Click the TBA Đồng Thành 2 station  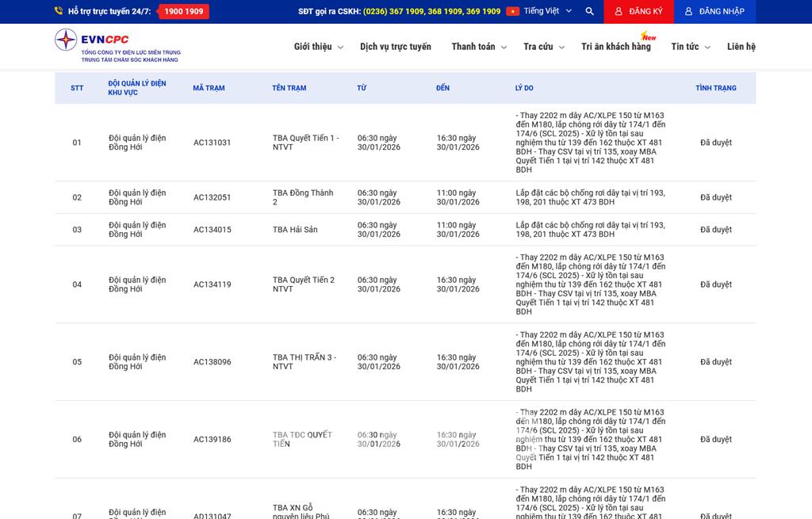(303, 197)
